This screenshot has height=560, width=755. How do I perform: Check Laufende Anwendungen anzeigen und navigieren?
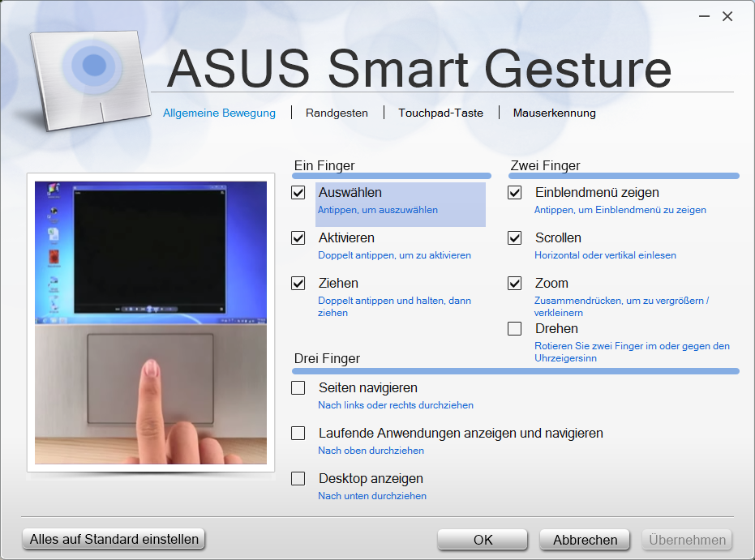pos(298,434)
